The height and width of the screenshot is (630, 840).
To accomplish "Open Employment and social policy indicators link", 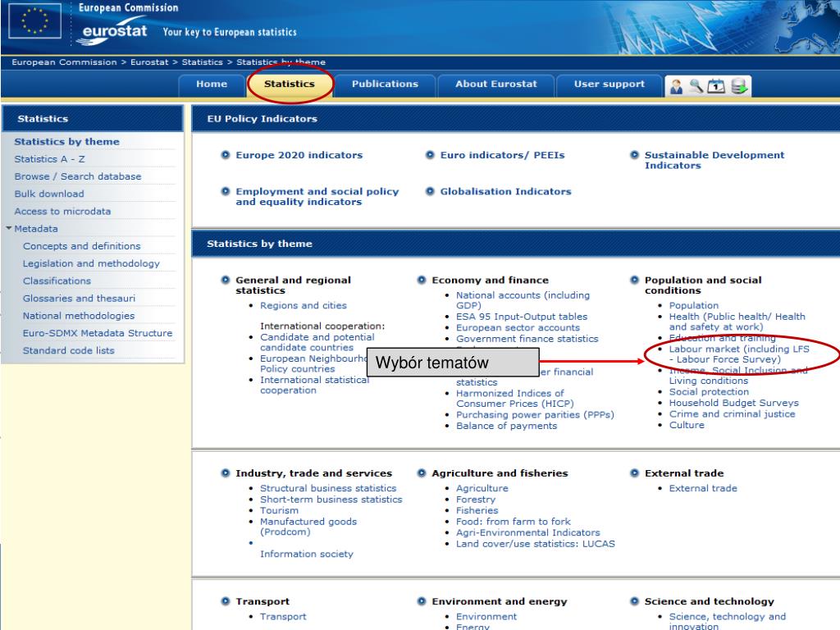I will [x=317, y=197].
